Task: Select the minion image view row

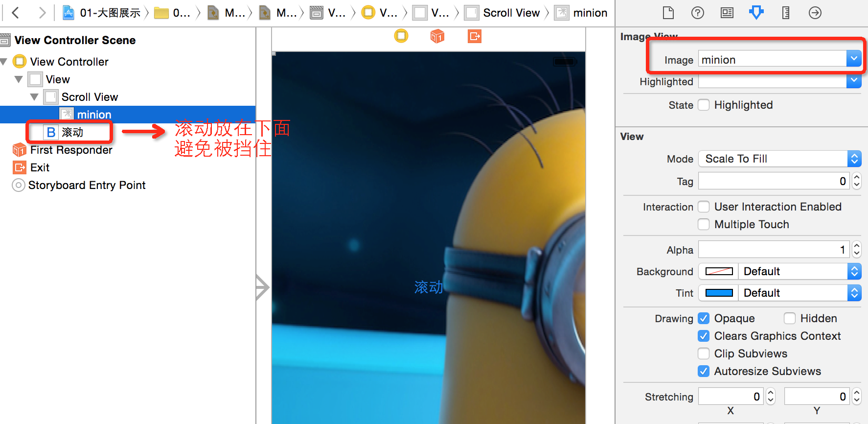Action: click(x=128, y=115)
